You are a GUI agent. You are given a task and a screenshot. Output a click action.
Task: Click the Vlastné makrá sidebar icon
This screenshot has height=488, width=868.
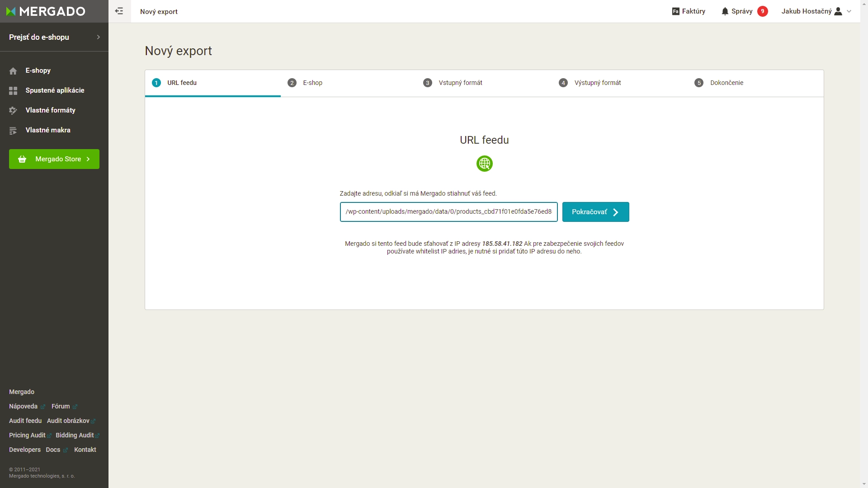[13, 131]
